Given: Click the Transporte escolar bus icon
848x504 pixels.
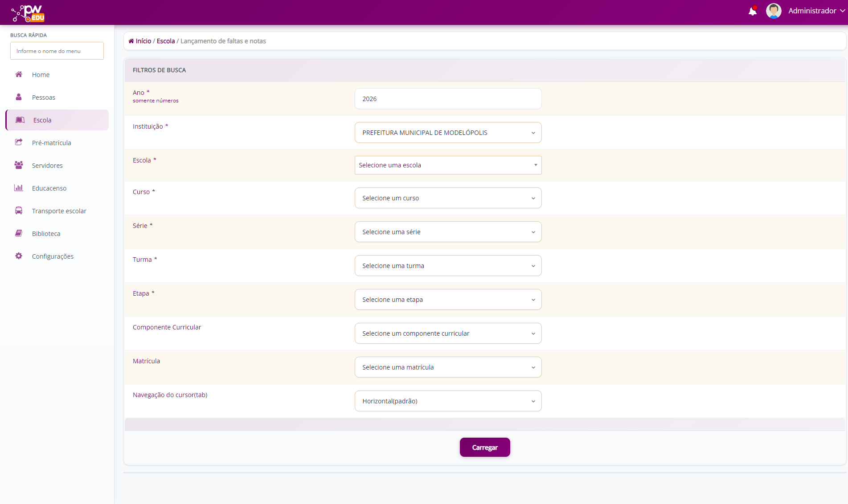Looking at the screenshot, I should pyautogui.click(x=19, y=211).
